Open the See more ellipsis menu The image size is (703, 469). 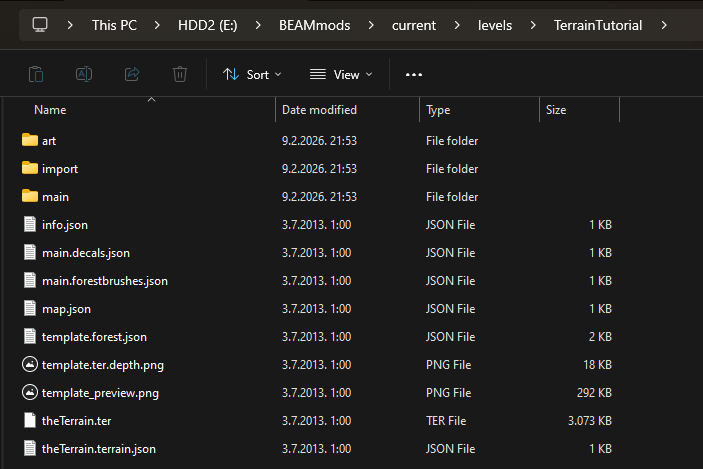(x=414, y=74)
